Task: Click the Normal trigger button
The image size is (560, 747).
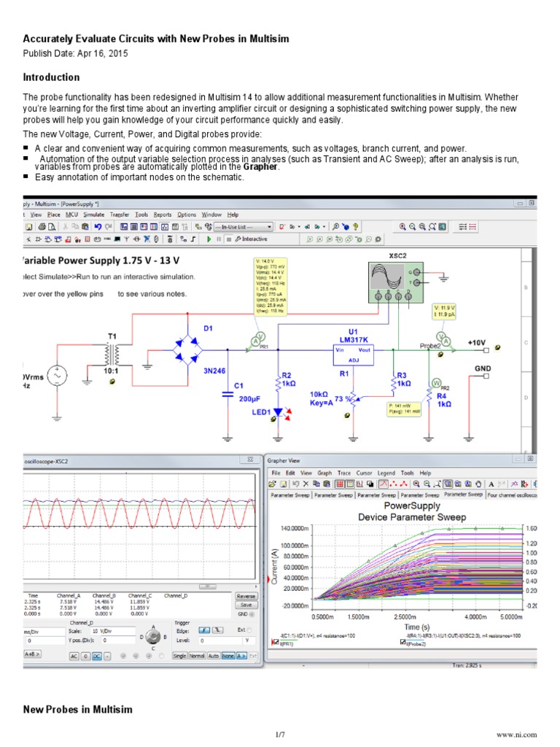Action: 197,656
